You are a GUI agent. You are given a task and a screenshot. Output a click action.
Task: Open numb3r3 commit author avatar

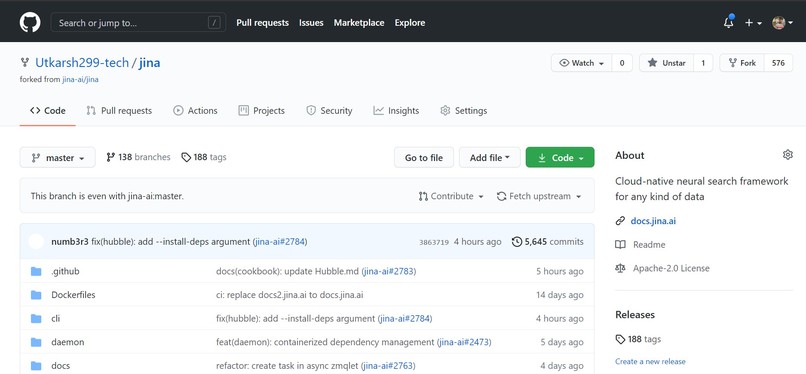[x=36, y=241]
